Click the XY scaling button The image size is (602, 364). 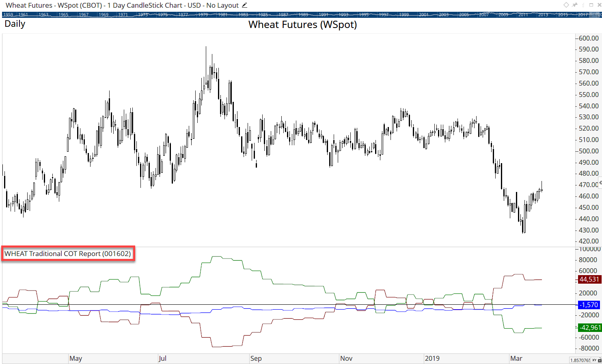click(594, 360)
